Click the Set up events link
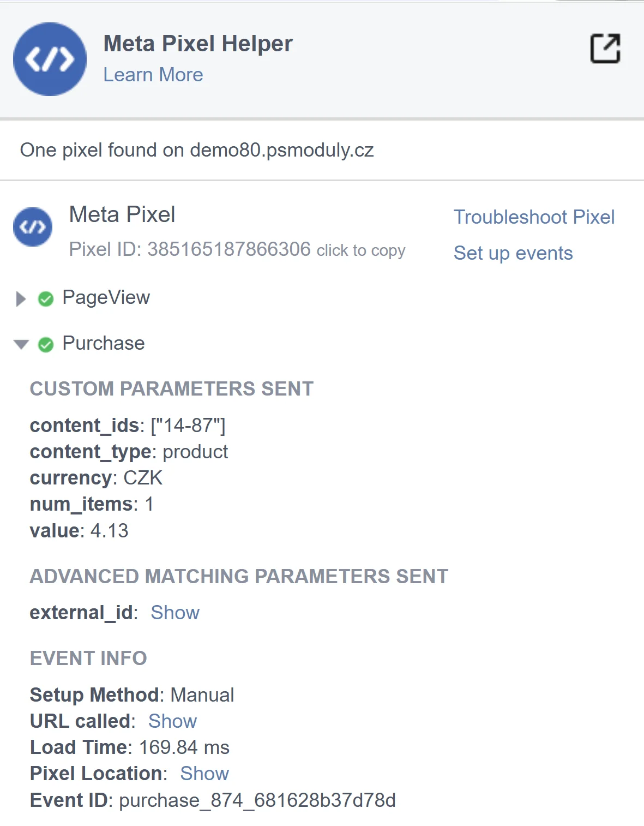Image resolution: width=644 pixels, height=826 pixels. pyautogui.click(x=513, y=253)
